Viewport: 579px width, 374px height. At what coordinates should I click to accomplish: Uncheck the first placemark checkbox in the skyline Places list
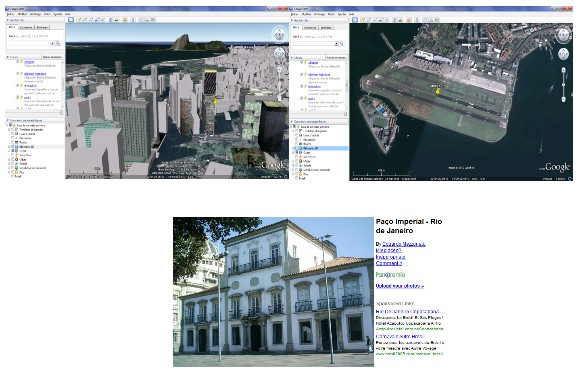[x=18, y=62]
